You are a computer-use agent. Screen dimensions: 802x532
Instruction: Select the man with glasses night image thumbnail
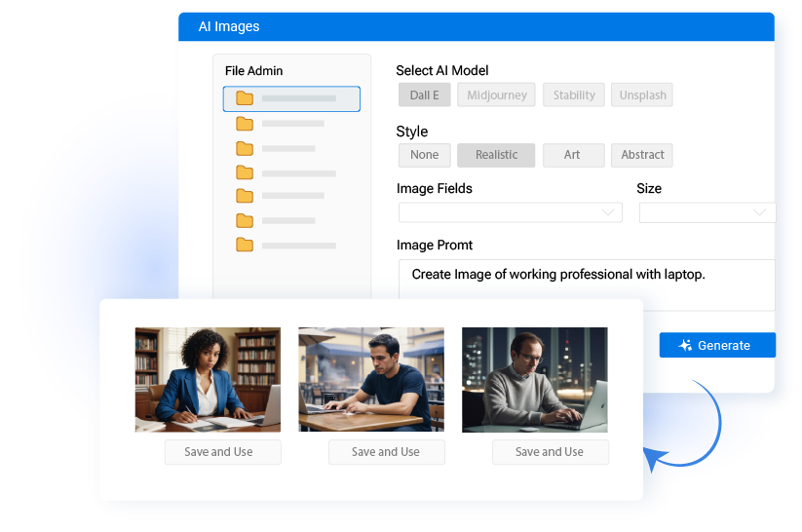pos(534,379)
